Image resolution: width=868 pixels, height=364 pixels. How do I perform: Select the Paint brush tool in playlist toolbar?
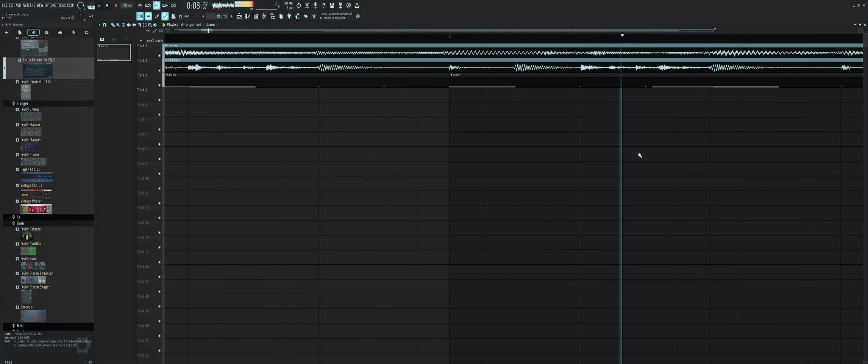pos(118,25)
